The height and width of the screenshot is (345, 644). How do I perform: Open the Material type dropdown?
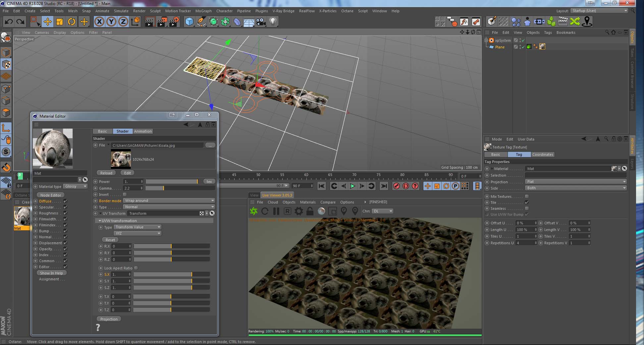pyautogui.click(x=76, y=186)
